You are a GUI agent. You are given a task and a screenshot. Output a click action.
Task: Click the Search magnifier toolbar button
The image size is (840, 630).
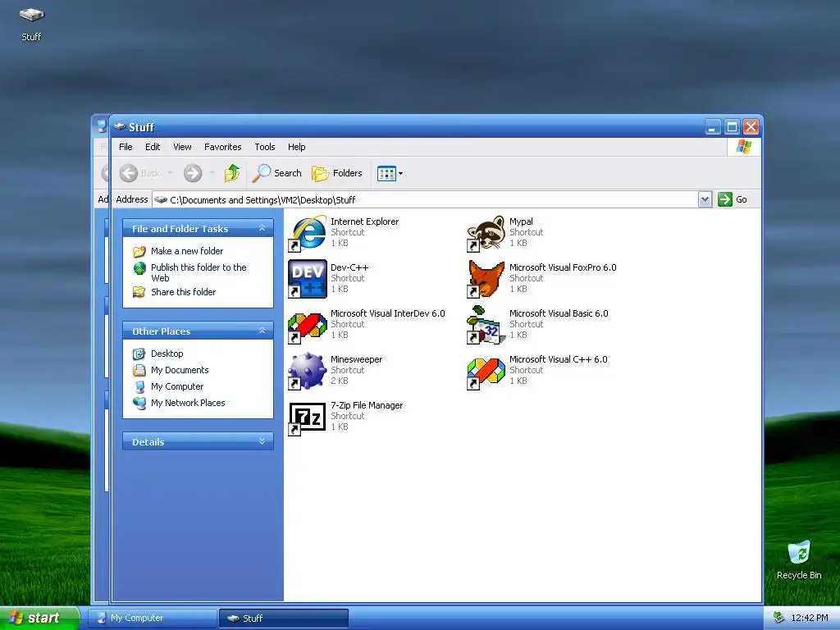tap(277, 173)
